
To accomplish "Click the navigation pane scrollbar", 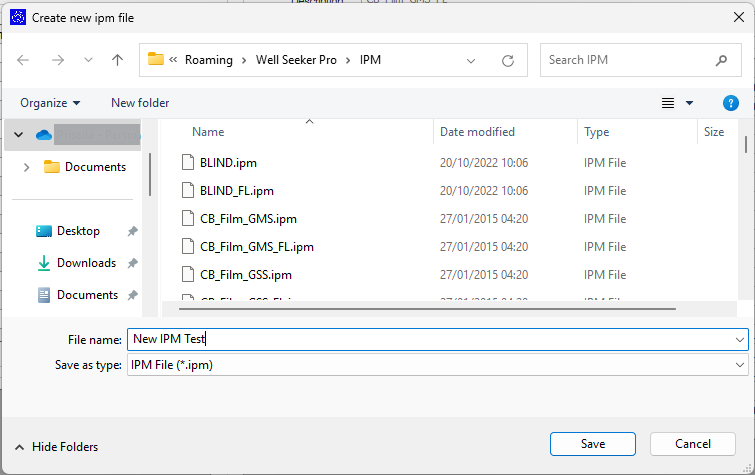I will click(150, 174).
